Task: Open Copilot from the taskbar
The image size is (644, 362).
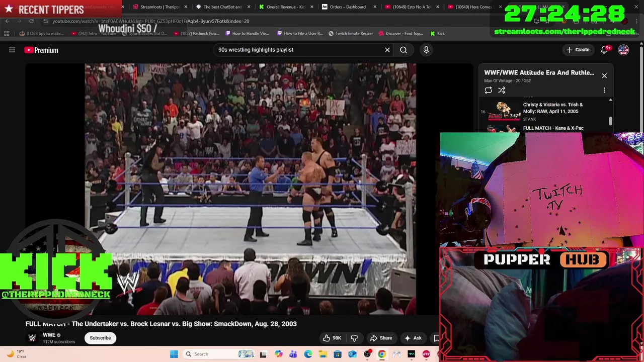Action: tap(279, 354)
